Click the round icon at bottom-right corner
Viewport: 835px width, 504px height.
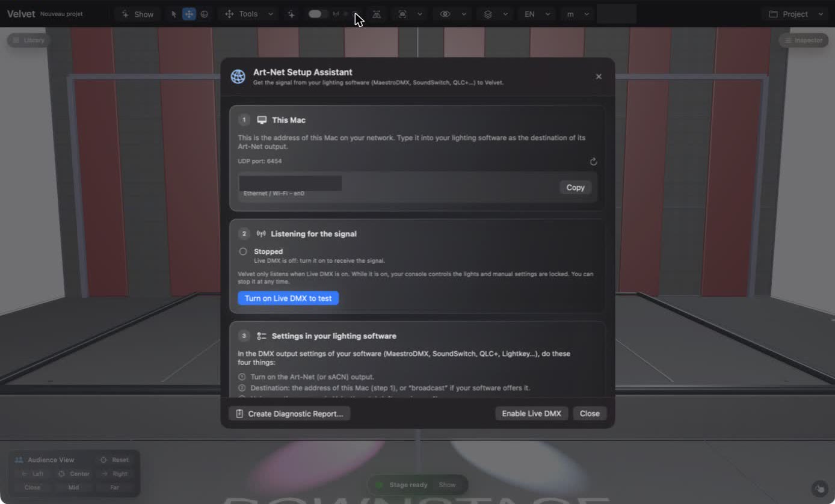(819, 488)
